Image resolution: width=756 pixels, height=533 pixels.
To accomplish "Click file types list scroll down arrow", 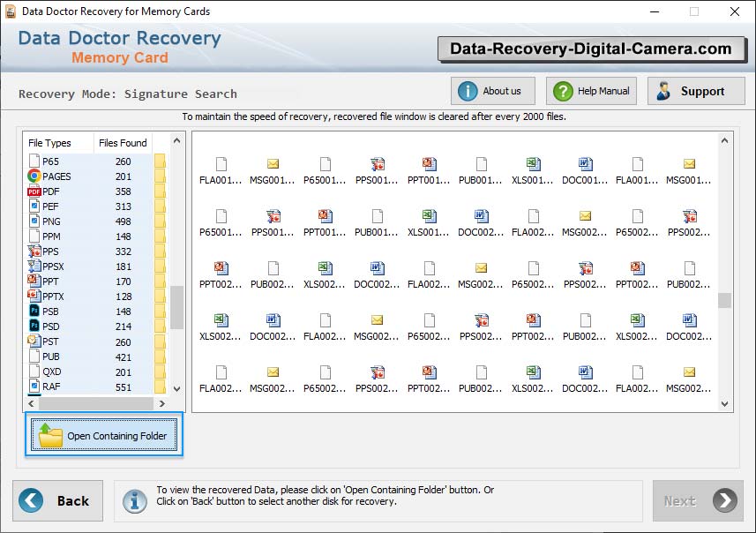I will click(x=177, y=389).
